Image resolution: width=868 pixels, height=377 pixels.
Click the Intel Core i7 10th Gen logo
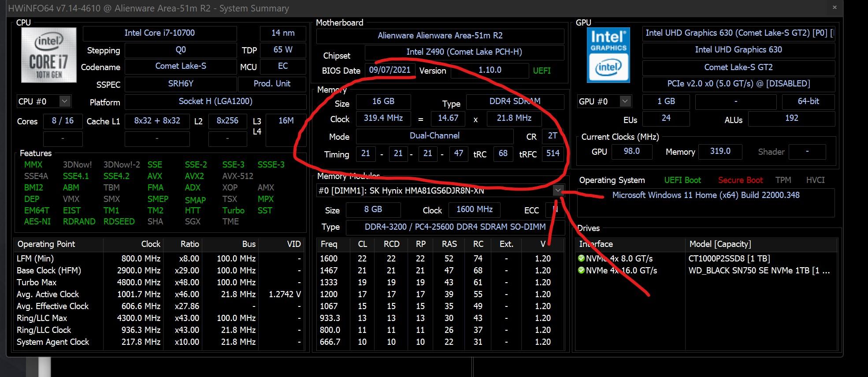point(48,55)
